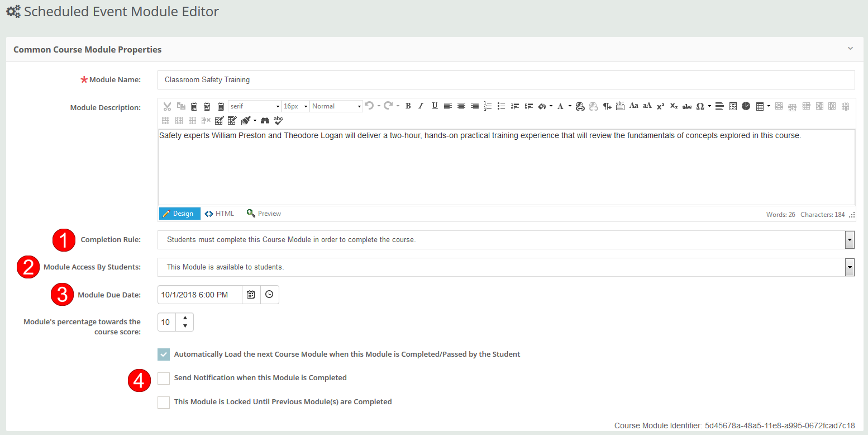
Task: Change the font family from serif
Action: pyautogui.click(x=254, y=106)
